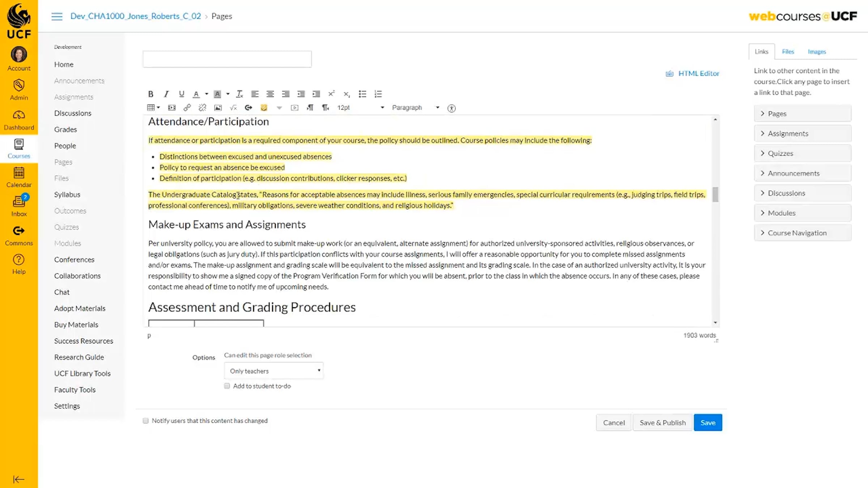Record or upload media via video icon

coord(294,108)
